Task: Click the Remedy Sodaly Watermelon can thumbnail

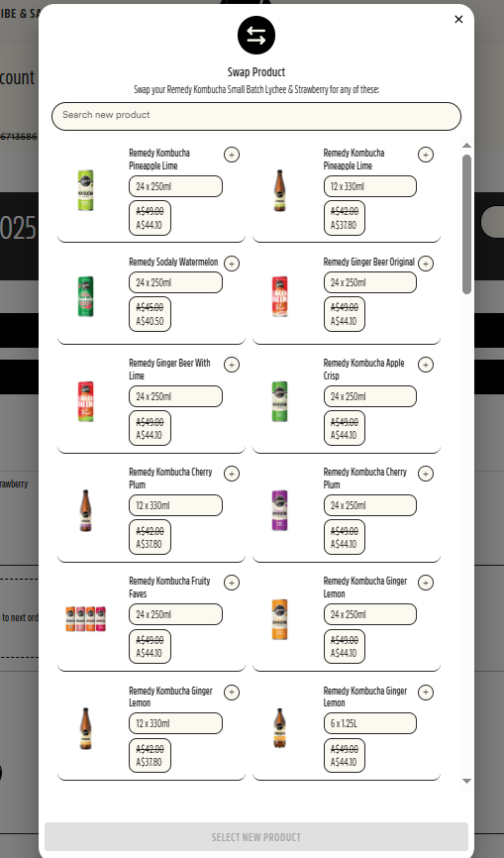Action: pos(85,296)
